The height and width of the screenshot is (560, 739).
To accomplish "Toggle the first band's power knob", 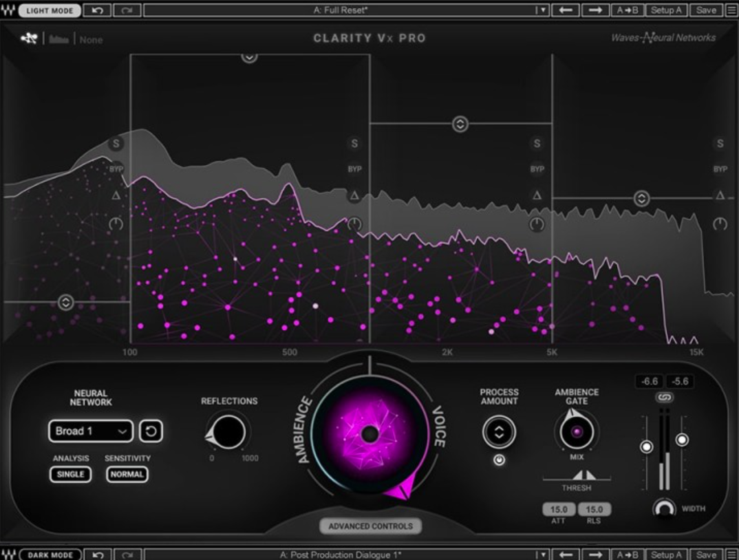I will [x=116, y=224].
